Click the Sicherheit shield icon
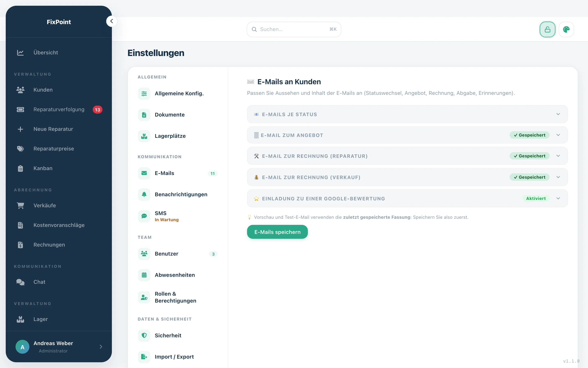The image size is (588, 368). pyautogui.click(x=144, y=335)
